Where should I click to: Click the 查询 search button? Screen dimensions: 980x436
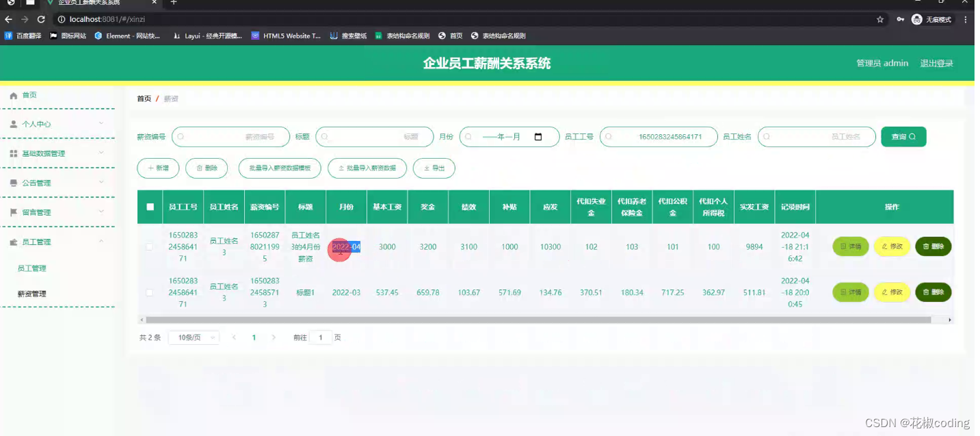(903, 137)
